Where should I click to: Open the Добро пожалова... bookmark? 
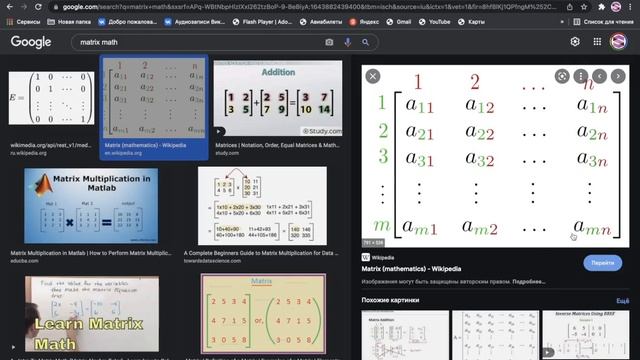(127, 22)
